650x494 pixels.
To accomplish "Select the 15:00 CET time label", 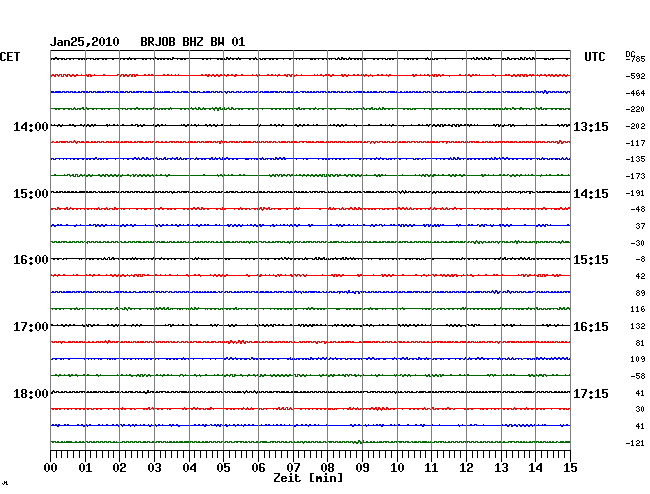I will 31,194.
